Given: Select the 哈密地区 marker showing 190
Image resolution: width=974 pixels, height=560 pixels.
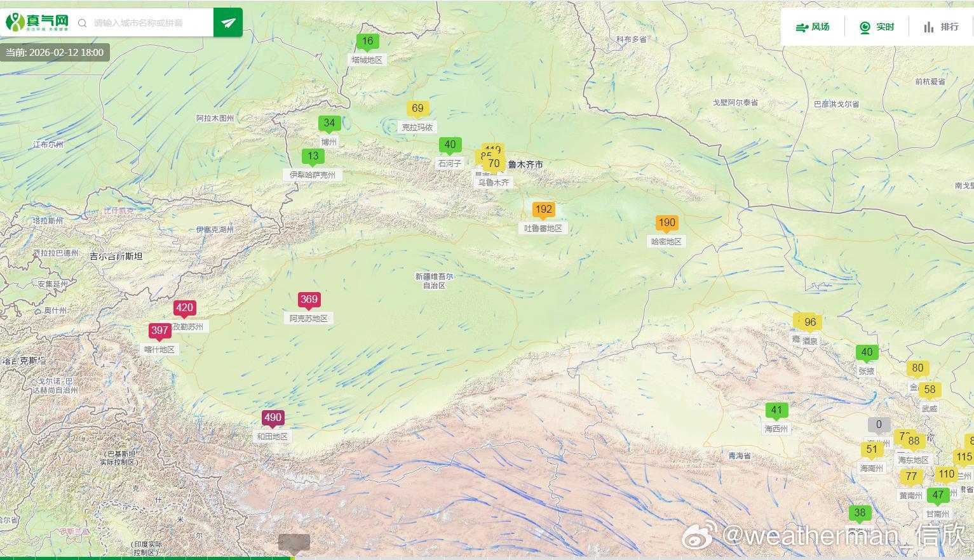Looking at the screenshot, I should point(666,223).
